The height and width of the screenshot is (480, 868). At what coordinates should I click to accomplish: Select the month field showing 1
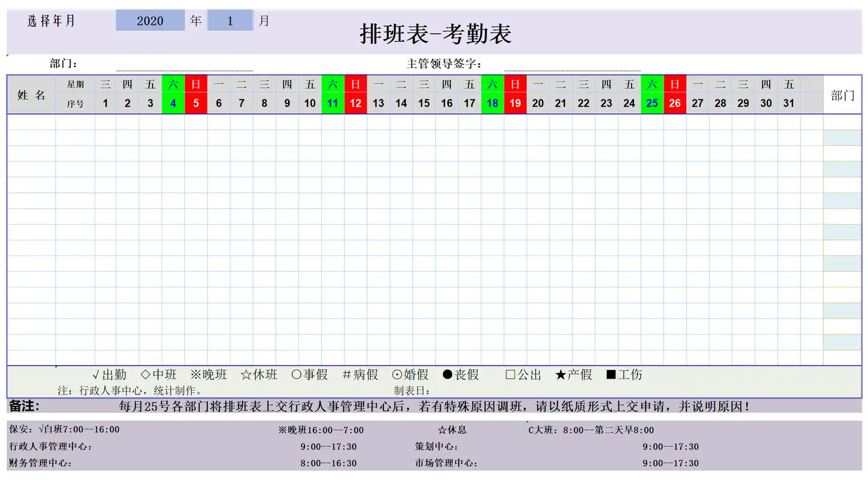pyautogui.click(x=230, y=21)
